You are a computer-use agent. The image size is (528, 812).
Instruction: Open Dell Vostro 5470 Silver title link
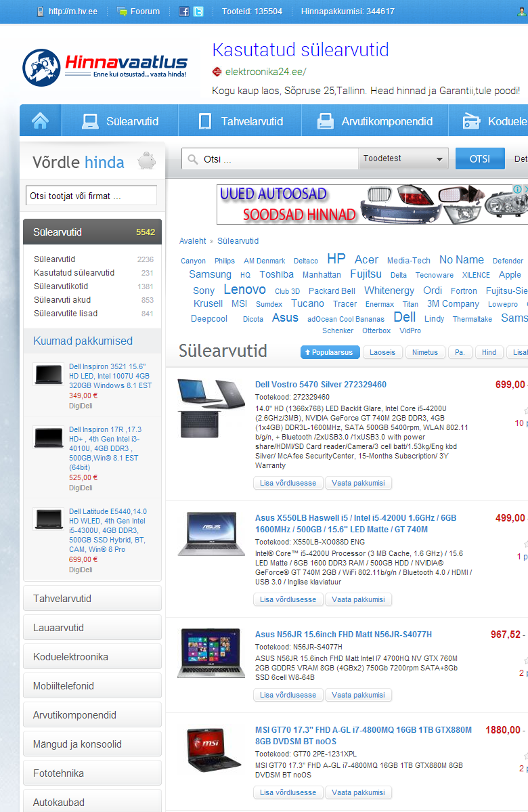coord(320,384)
